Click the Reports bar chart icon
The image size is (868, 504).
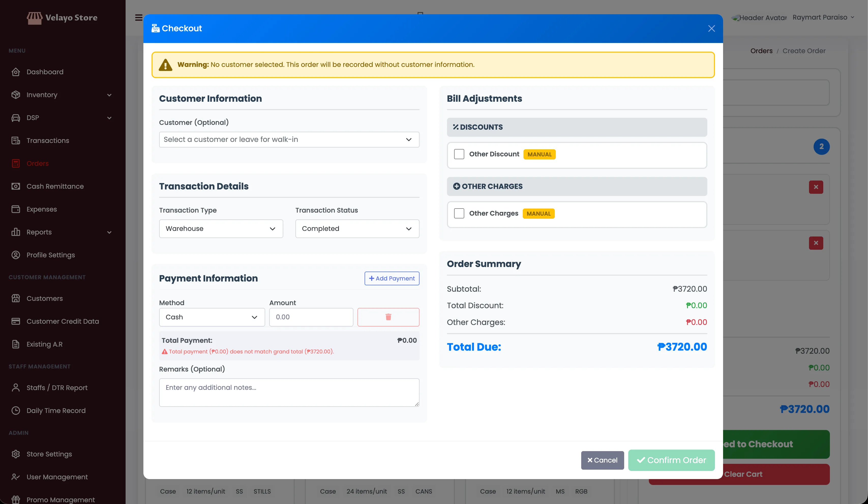(x=16, y=232)
